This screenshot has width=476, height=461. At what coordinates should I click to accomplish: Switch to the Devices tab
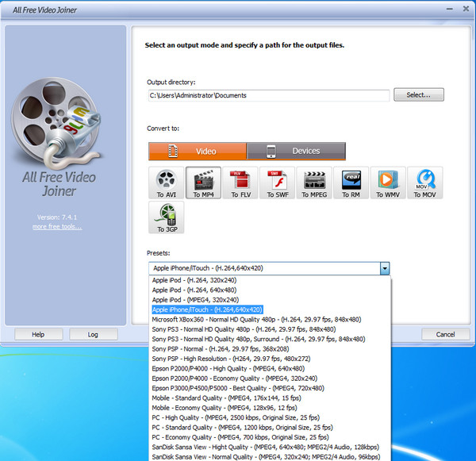(296, 152)
